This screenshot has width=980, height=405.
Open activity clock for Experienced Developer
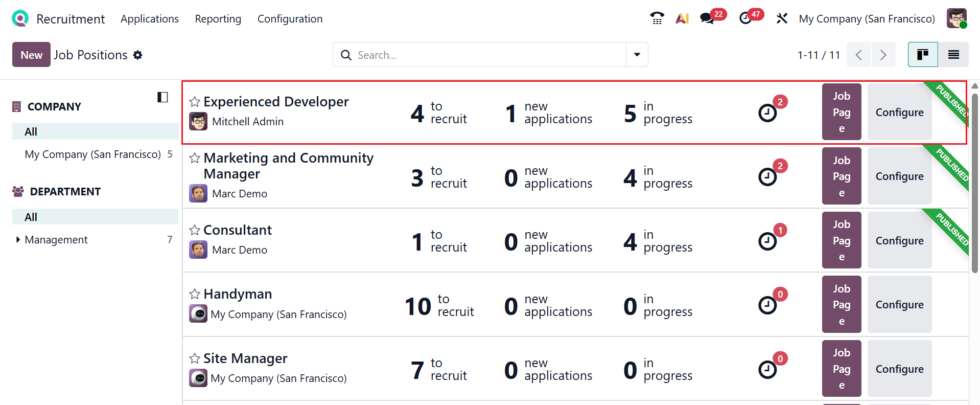[x=767, y=113]
